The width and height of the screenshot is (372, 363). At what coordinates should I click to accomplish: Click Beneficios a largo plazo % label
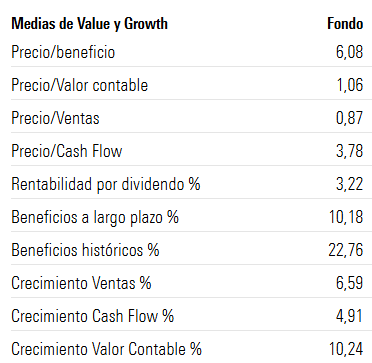(95, 218)
